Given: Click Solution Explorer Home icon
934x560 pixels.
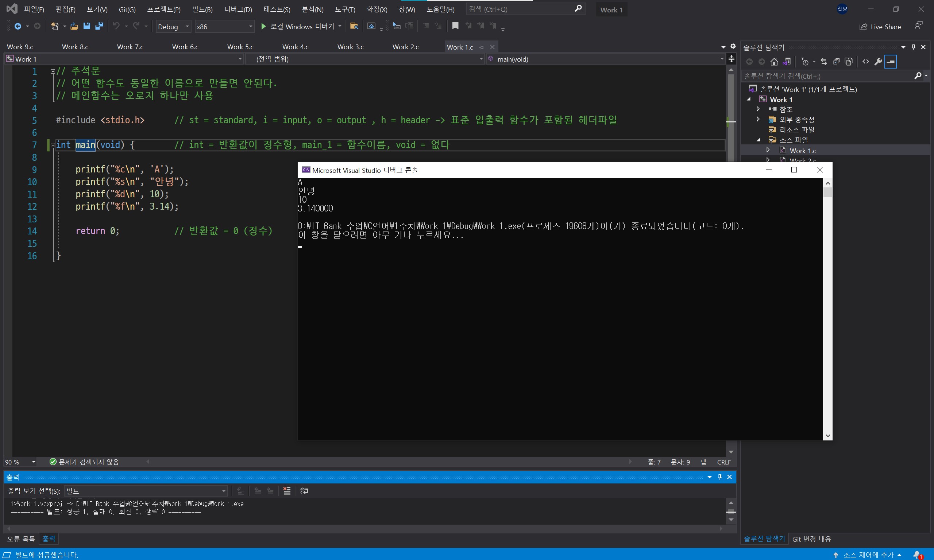Looking at the screenshot, I should 774,62.
